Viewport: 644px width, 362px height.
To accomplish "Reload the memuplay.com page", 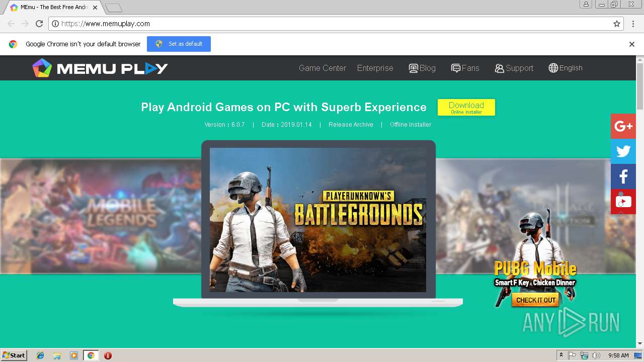I will 39,24.
